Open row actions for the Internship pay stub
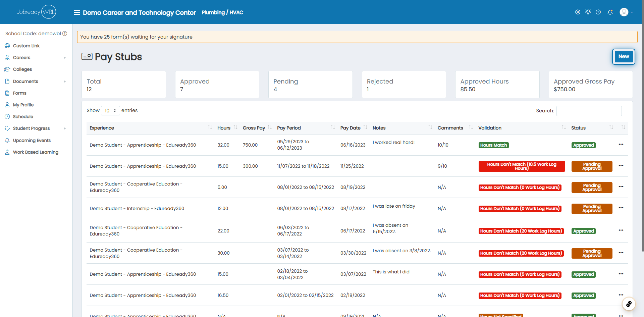 tap(621, 208)
